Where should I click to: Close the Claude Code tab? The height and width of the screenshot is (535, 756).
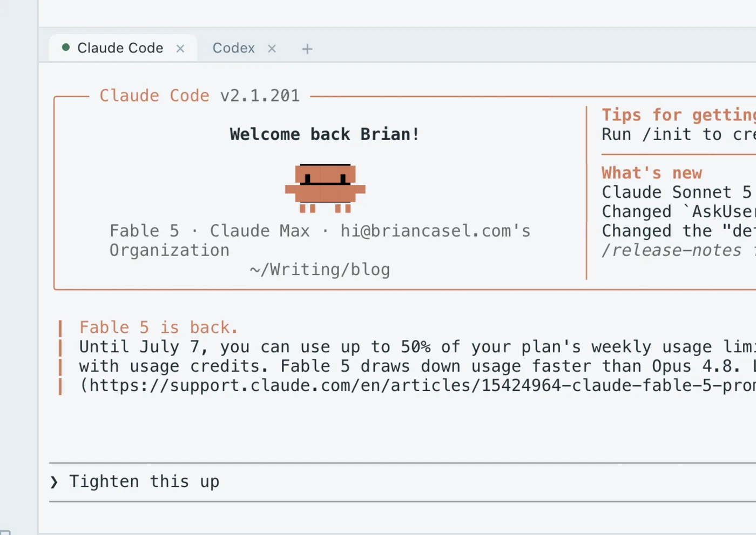coord(180,49)
